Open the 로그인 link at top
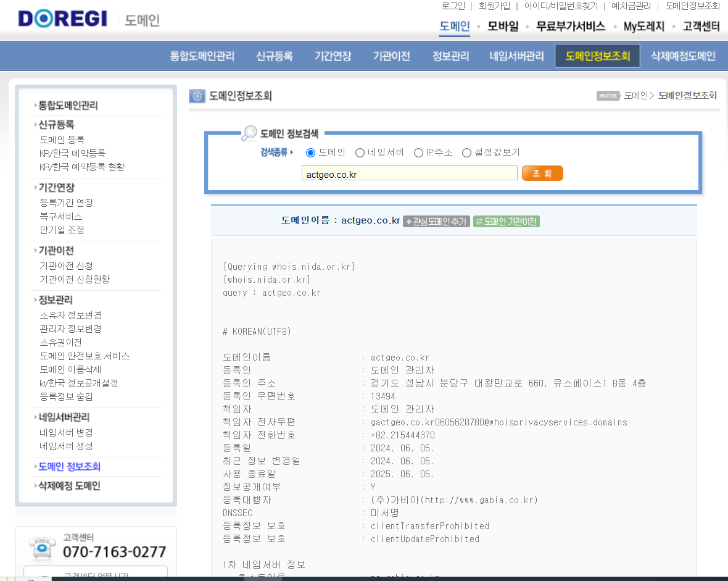728x581 pixels. click(x=452, y=6)
